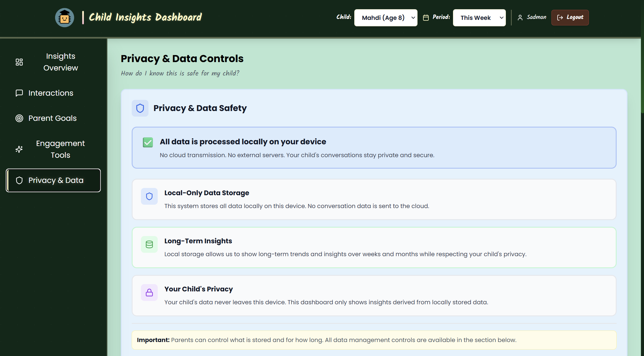Screen dimensions: 644x356
Task: Click the user profile icon near Sadman
Action: point(520,18)
